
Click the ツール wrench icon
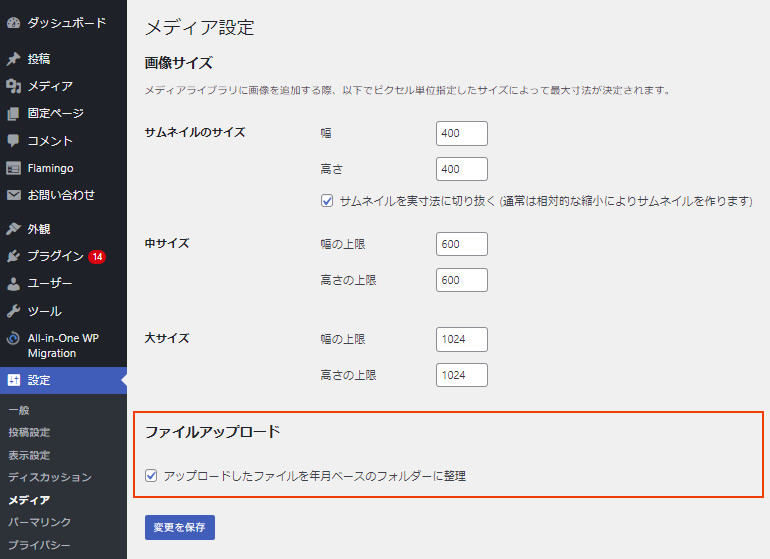[13, 311]
